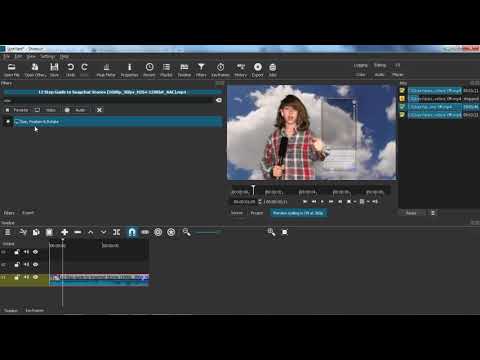This screenshot has height=360, width=480.
Task: Click the Open Other toolbar icon
Action: 35,70
